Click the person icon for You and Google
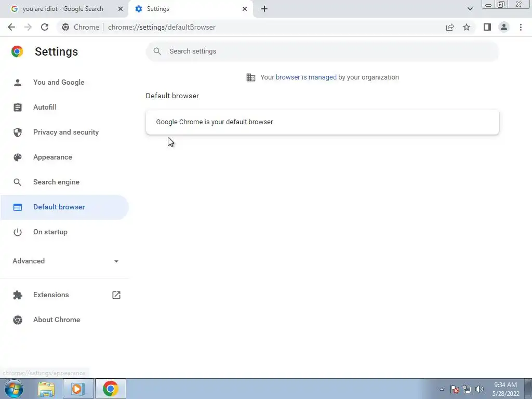The image size is (532, 399). click(17, 83)
